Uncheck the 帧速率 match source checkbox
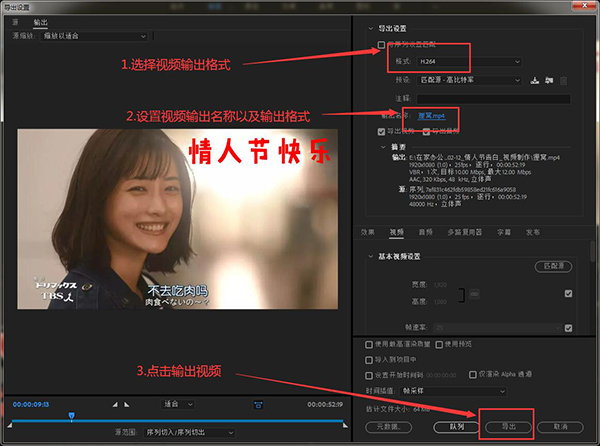 tap(568, 328)
